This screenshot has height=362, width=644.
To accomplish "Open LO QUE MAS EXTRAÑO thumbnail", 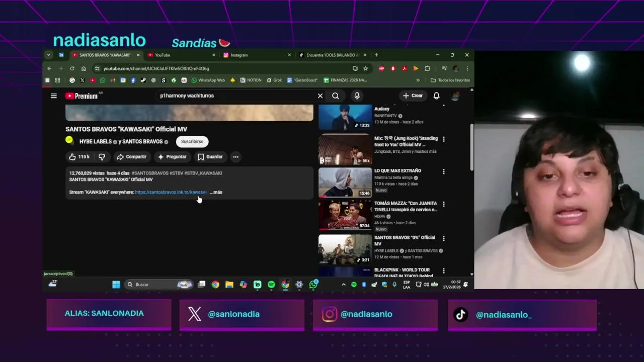I will tap(345, 182).
